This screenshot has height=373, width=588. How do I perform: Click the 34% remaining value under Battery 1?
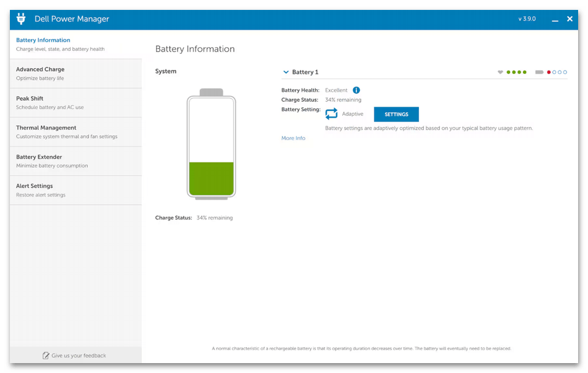[x=343, y=100]
